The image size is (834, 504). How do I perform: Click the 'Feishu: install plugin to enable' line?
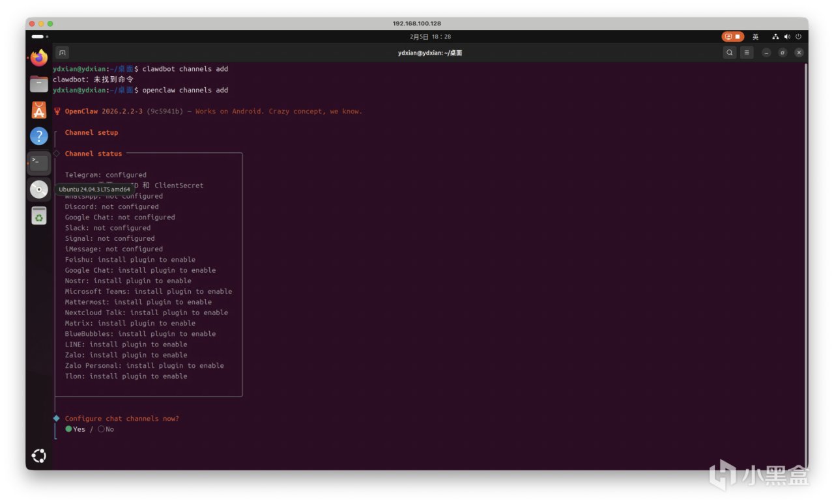[x=130, y=259]
